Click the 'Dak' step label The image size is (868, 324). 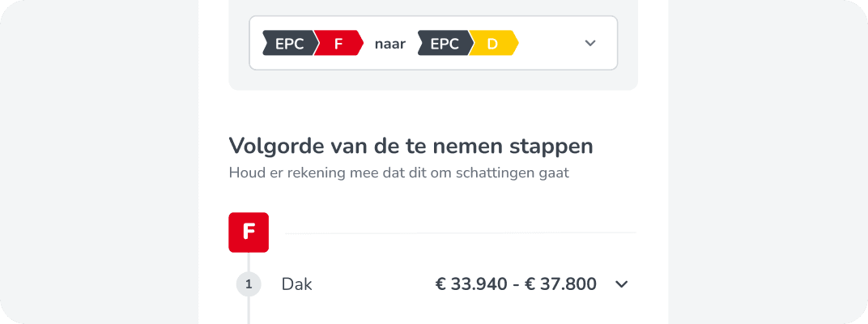tap(296, 284)
